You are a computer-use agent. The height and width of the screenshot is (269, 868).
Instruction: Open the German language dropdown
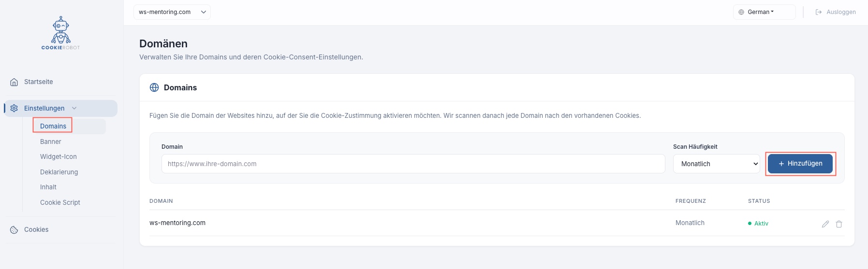[x=764, y=12]
